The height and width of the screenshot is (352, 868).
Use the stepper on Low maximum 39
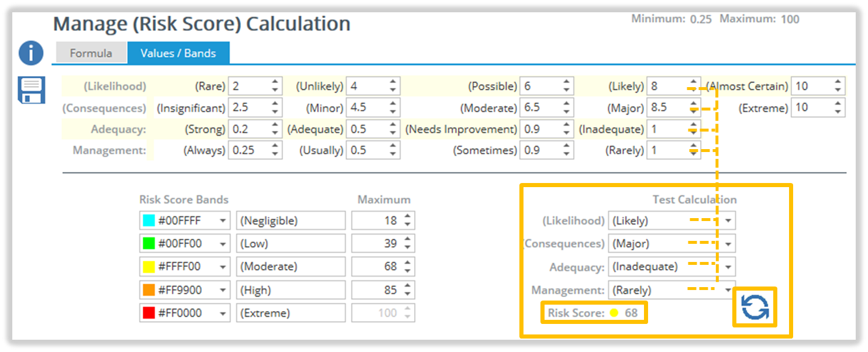tap(408, 243)
